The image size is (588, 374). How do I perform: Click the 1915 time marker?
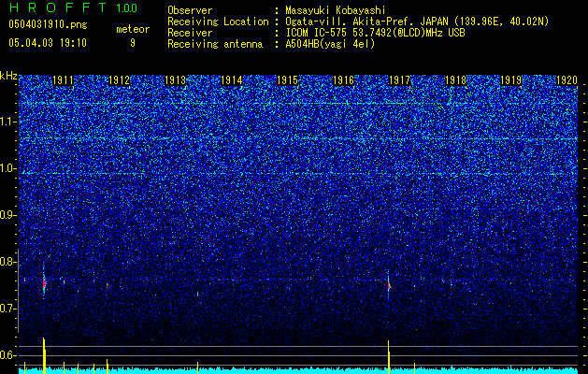pos(287,79)
